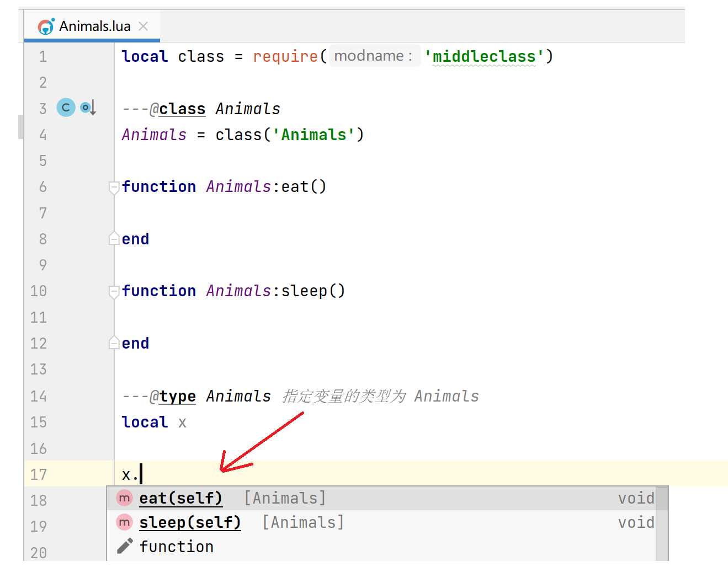Click the overridden-marker gutter icon with down arrow
Screen dimensions: 728x567
tap(88, 108)
